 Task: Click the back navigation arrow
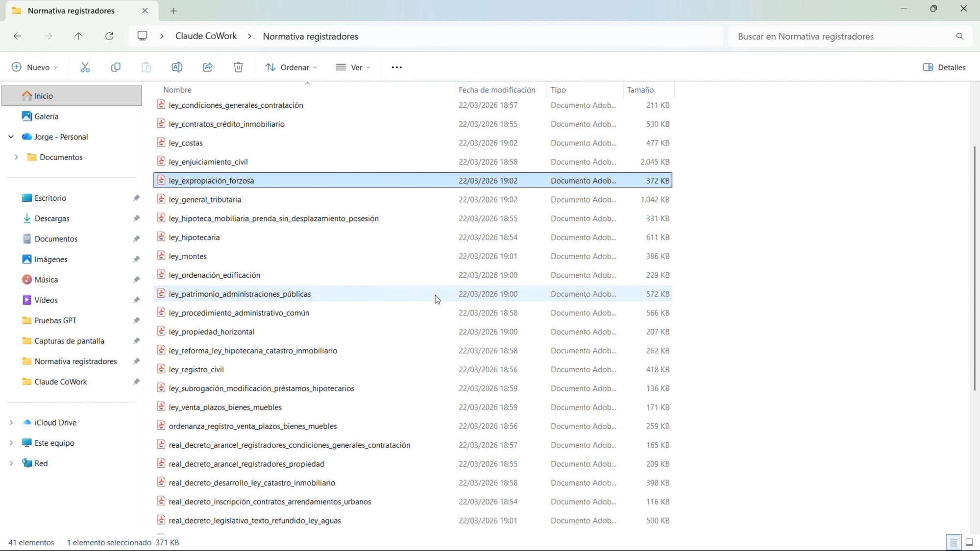pyautogui.click(x=18, y=36)
